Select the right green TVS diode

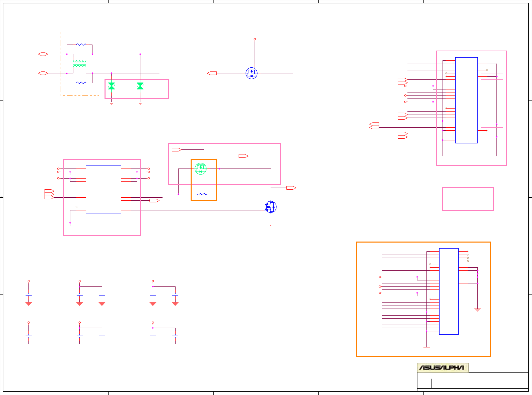point(140,86)
